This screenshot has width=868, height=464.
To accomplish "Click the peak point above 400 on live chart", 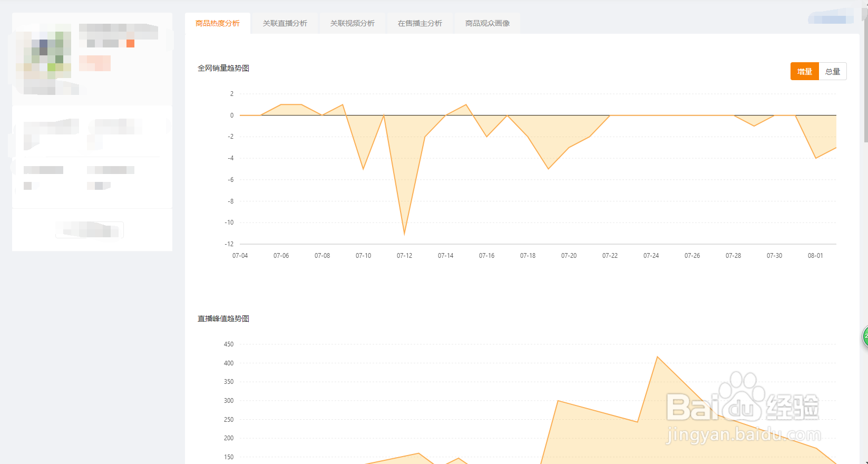I will pyautogui.click(x=657, y=357).
